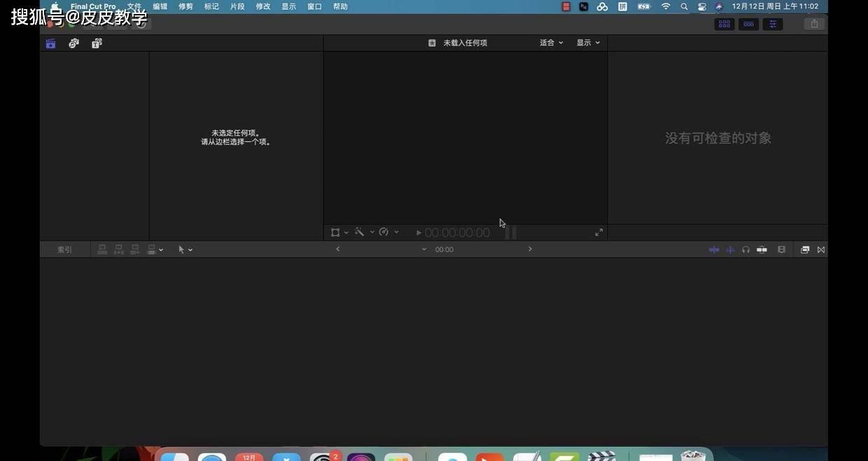
Task: Open the Photos and Audio sidebar
Action: 73,43
